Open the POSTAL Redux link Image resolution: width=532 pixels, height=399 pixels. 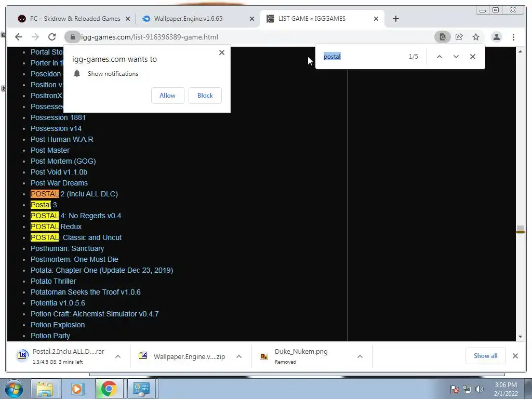(56, 227)
